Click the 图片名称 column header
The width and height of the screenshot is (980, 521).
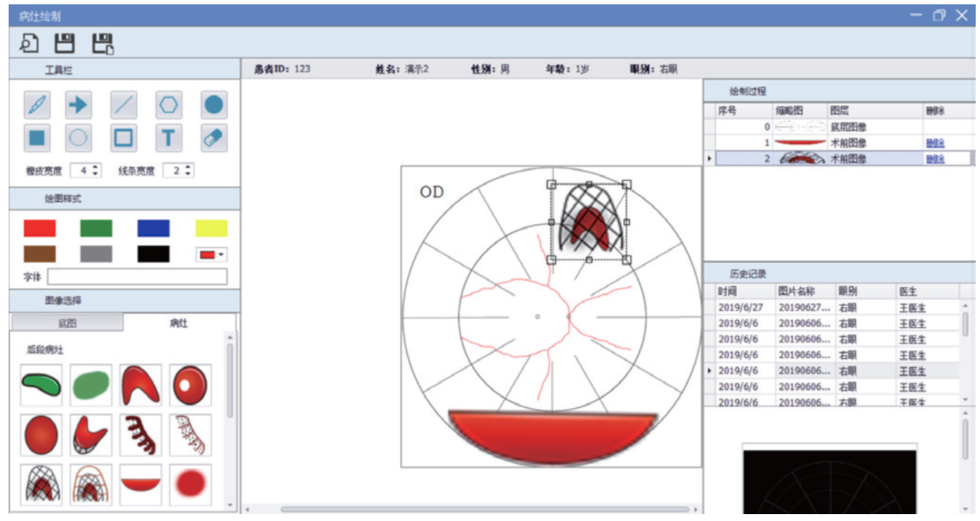tap(804, 291)
